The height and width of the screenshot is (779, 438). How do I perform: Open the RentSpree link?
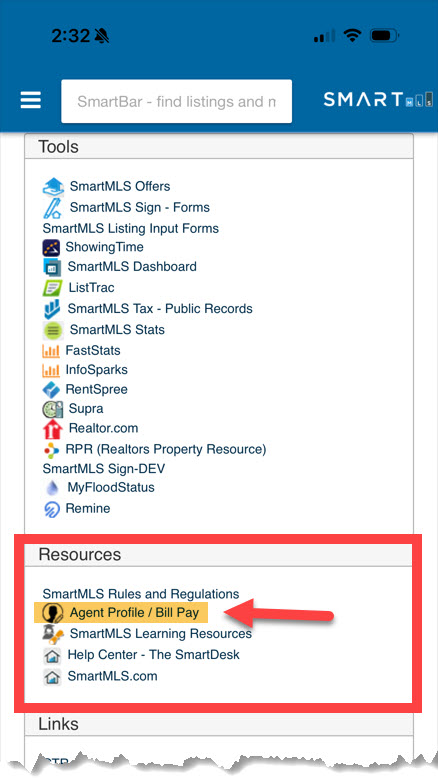click(96, 389)
